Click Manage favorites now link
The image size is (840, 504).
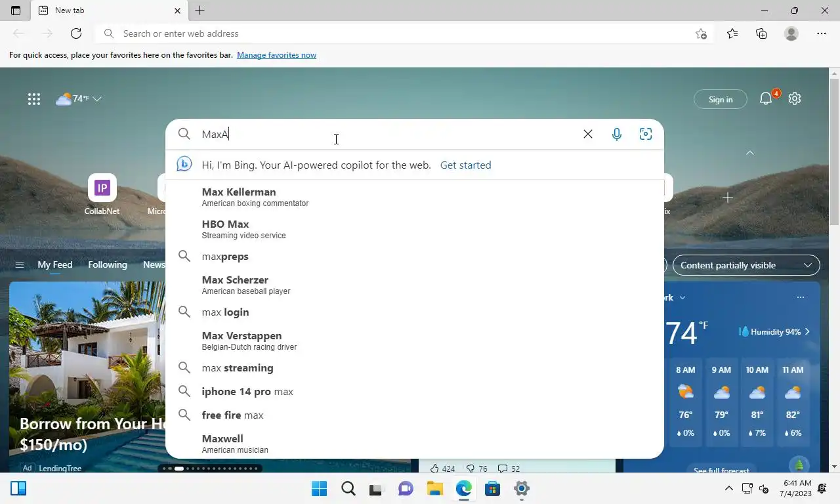point(276,55)
